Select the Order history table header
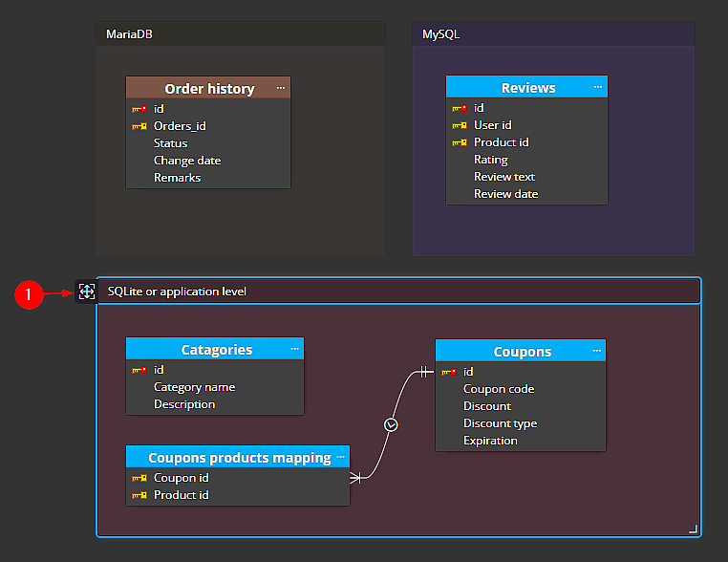The image size is (728, 562). tap(208, 88)
